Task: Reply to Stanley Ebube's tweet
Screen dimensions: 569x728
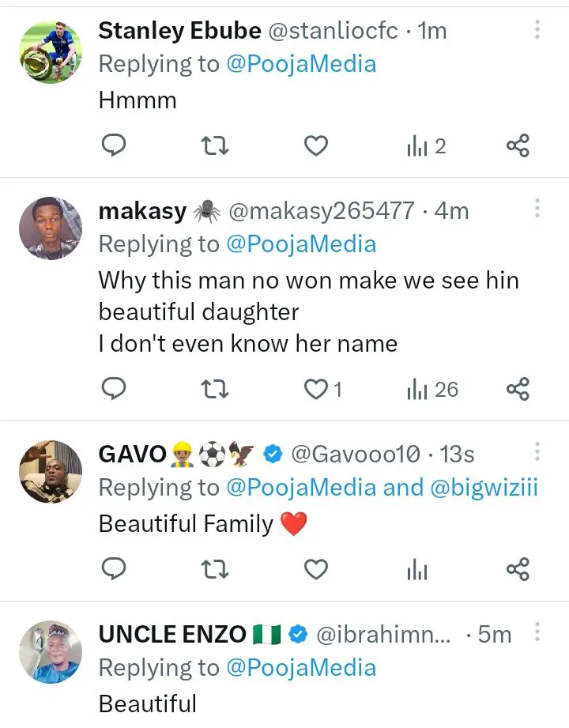Action: tap(115, 145)
